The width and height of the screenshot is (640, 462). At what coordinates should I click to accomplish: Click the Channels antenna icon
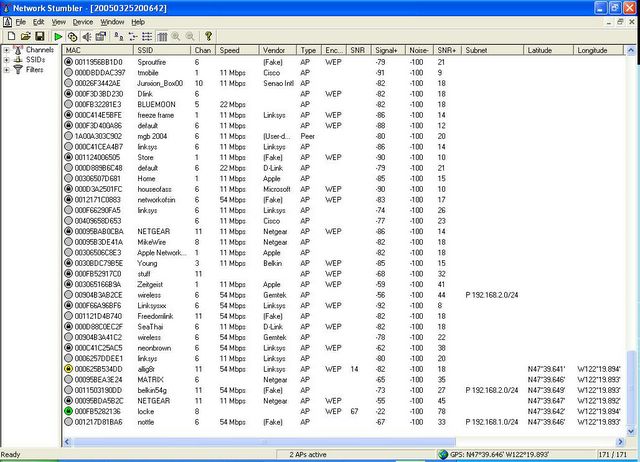(18, 50)
